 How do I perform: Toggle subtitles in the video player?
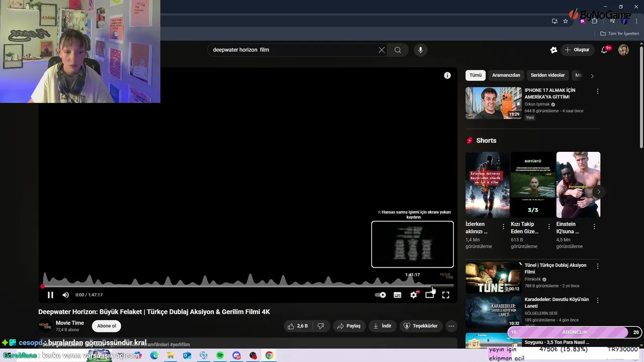(397, 295)
